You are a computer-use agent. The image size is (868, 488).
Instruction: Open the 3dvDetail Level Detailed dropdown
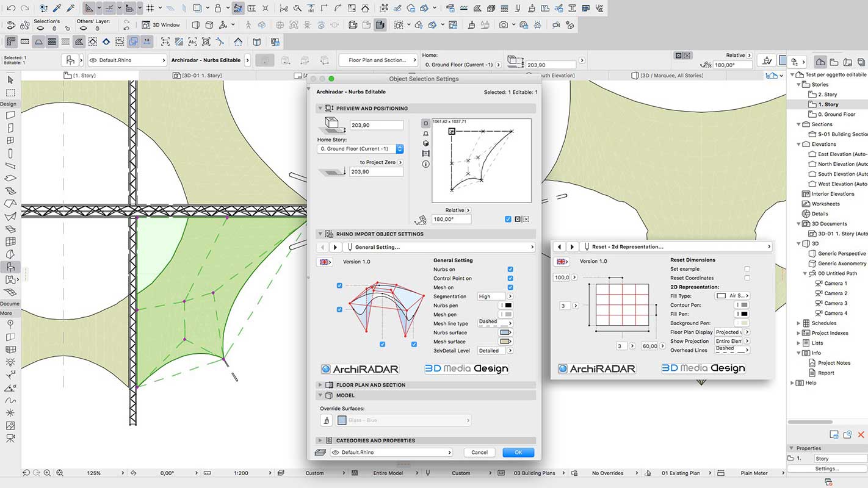coord(495,351)
